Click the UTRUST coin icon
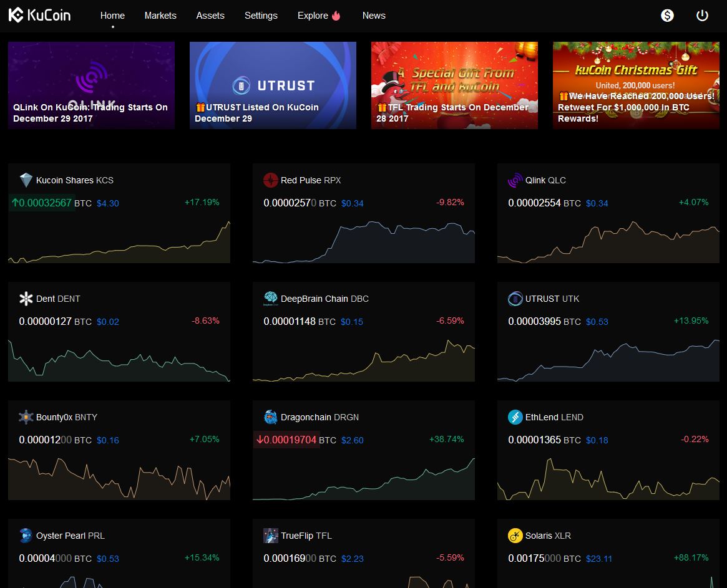 515,299
